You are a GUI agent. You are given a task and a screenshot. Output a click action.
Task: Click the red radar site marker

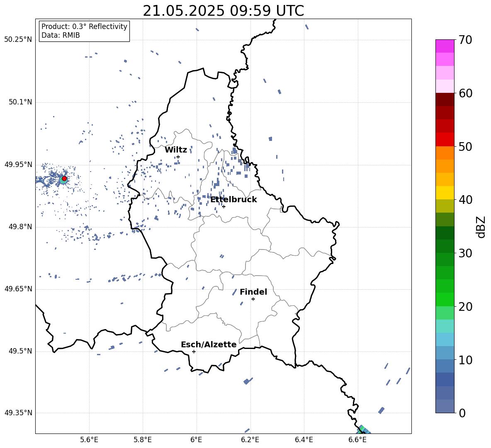64,179
